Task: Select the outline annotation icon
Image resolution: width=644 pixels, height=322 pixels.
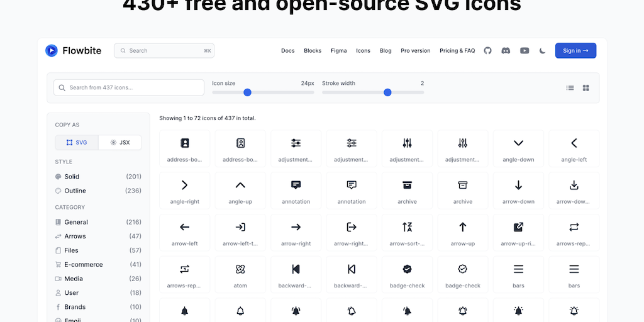Action: 352,191
